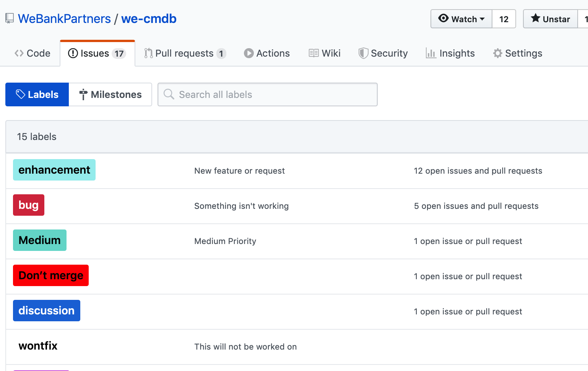The image size is (588, 371).
Task: Click the magnifying glass in the labels search box
Action: tap(169, 94)
